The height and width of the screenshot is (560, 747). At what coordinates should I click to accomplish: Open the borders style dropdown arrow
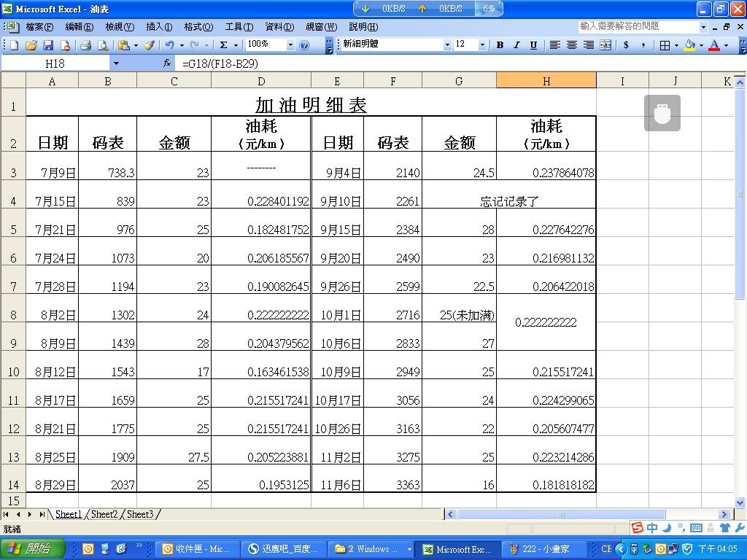[x=676, y=44]
